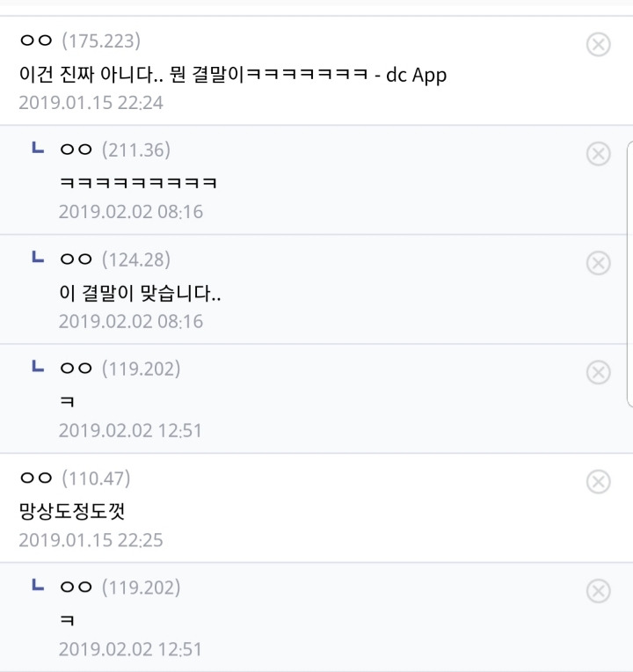Reply to the comment '이건 진짜 아니다..'
Image resolution: width=633 pixels, height=672 pixels.
tap(233, 75)
